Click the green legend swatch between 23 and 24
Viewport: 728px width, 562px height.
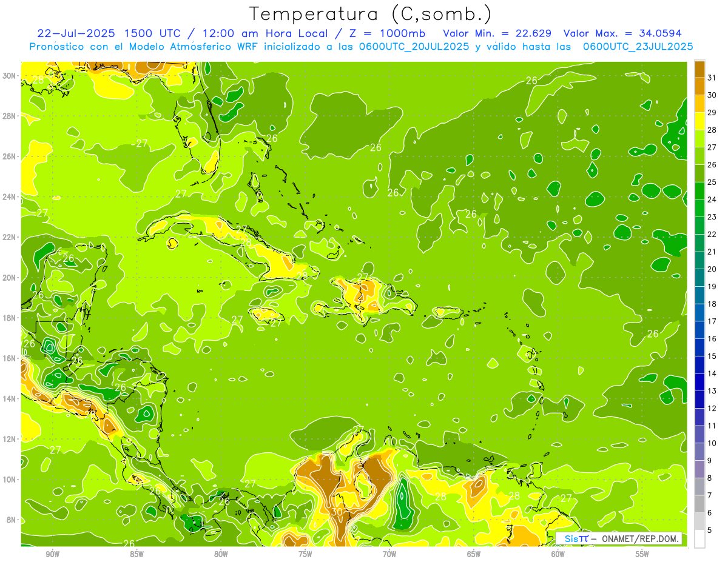(x=699, y=208)
